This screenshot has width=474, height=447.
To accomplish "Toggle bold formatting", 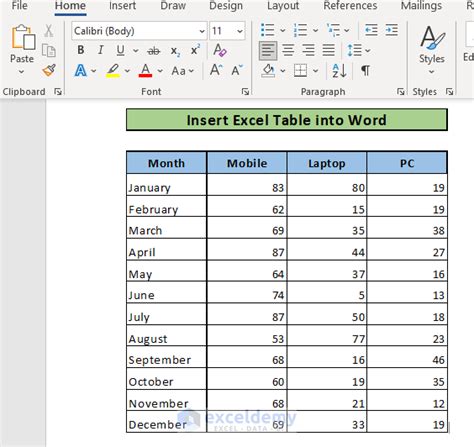I will point(81,50).
